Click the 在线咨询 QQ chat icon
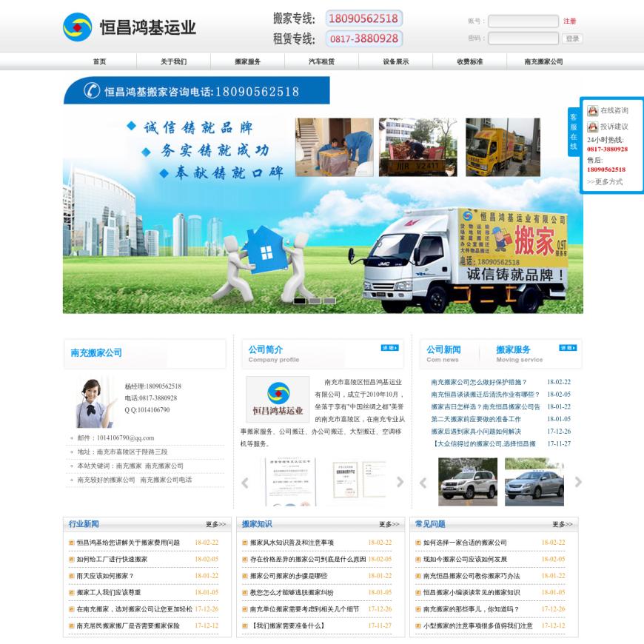 (592, 110)
